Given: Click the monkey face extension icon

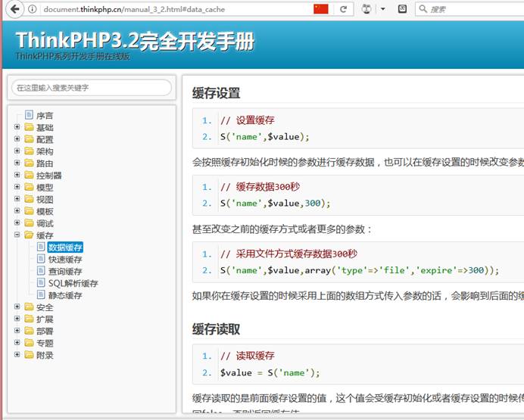Looking at the screenshot, I should (366, 9).
